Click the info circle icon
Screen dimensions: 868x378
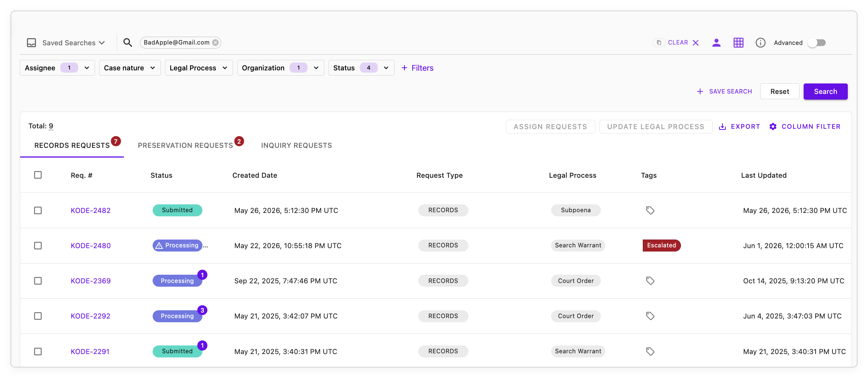click(761, 43)
